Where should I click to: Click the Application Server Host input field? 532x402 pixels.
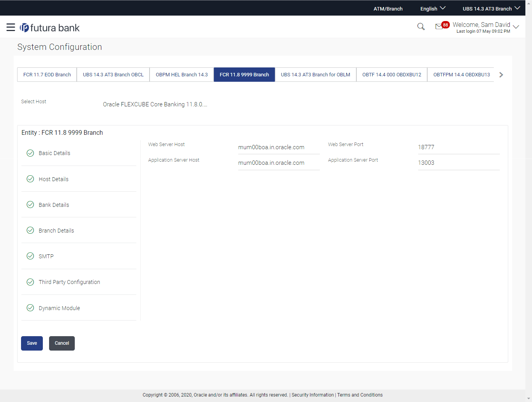(x=279, y=163)
